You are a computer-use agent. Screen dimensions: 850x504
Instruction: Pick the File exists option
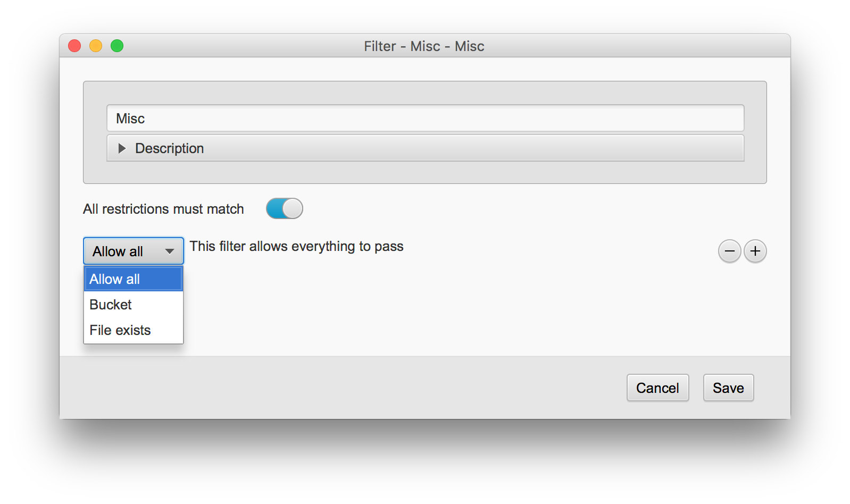pyautogui.click(x=134, y=330)
